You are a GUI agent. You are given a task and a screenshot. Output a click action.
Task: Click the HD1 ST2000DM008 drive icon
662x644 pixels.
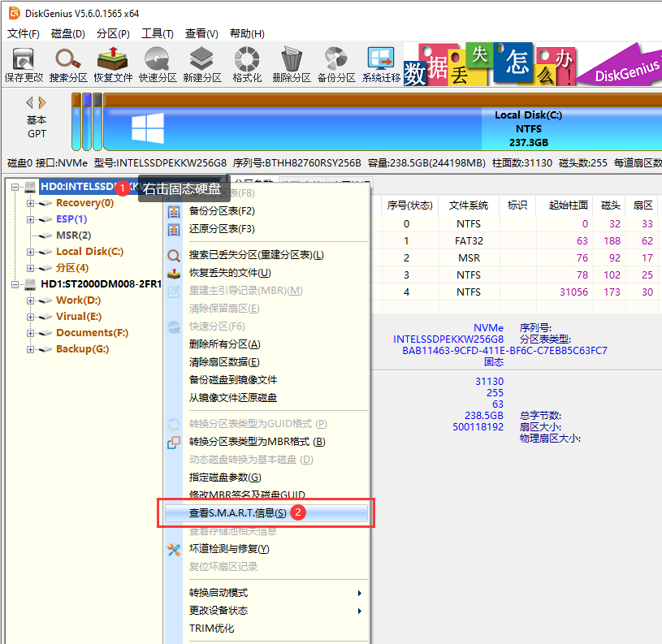(30, 284)
